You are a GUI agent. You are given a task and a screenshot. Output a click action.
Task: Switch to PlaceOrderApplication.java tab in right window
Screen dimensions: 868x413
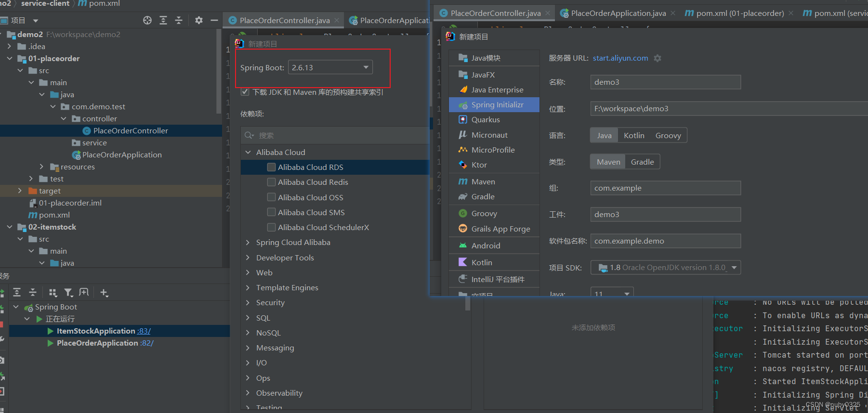[618, 13]
